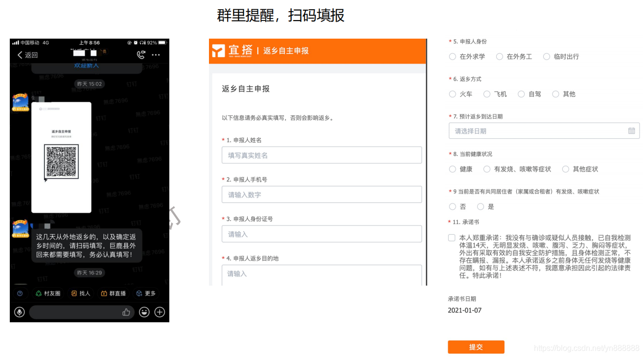Tap the microphone voice input icon

(x=20, y=312)
